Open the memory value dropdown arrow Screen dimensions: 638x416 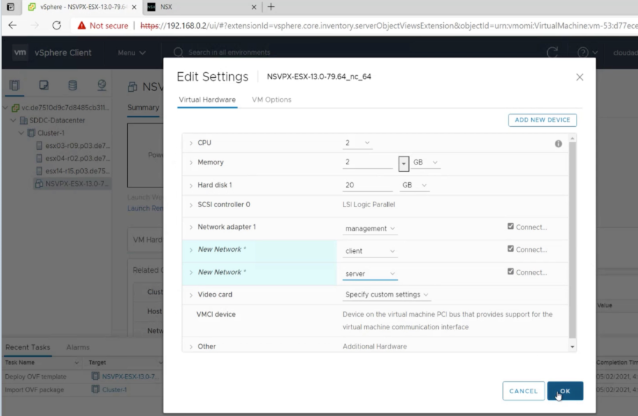[403, 164]
